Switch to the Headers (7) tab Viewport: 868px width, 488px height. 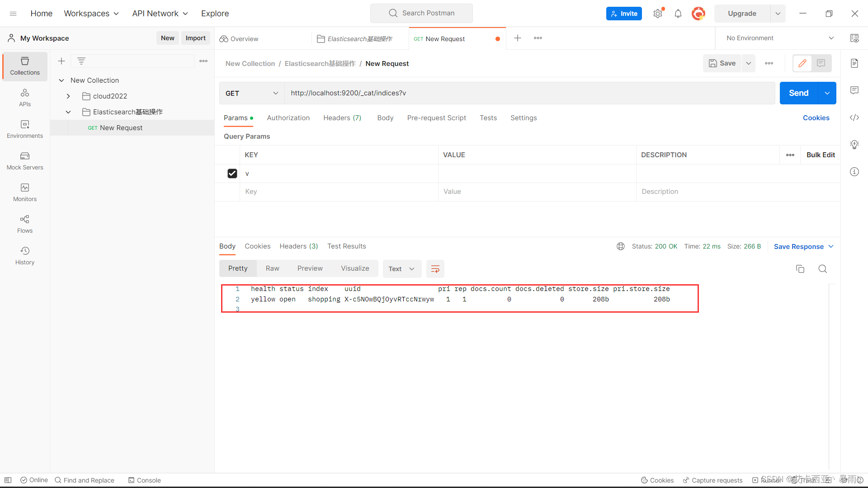tap(342, 118)
